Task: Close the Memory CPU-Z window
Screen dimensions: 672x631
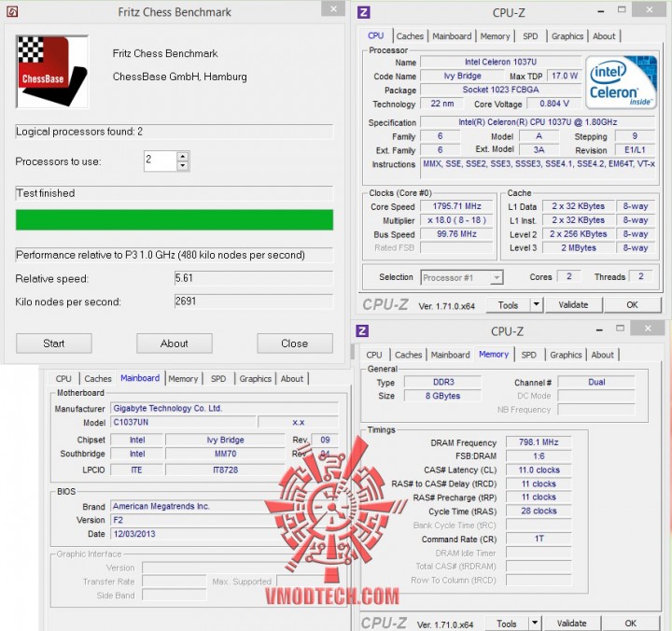Action: click(648, 329)
